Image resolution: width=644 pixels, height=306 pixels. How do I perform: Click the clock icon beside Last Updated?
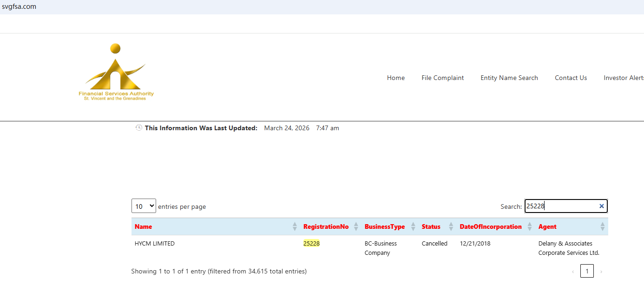(x=138, y=128)
